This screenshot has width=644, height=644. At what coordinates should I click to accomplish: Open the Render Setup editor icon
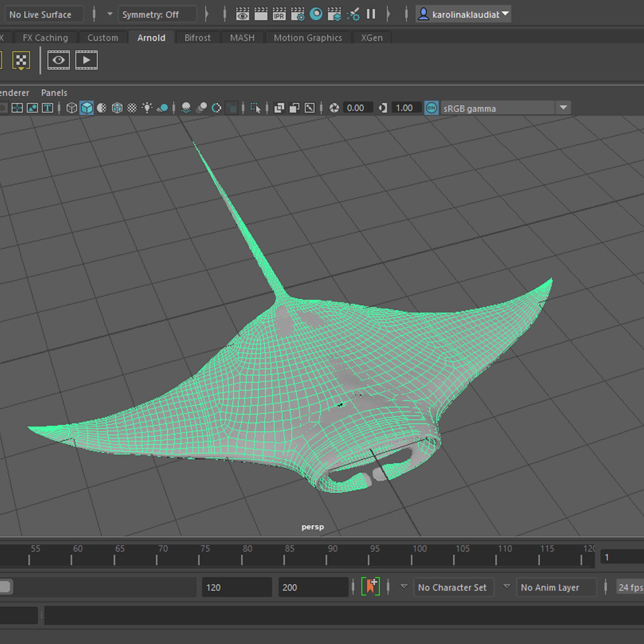334,14
